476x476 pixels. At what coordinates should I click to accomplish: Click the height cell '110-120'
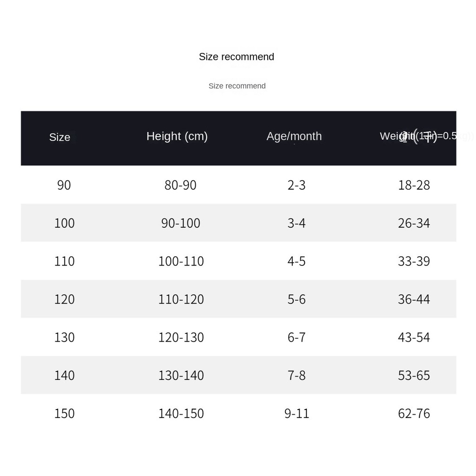tap(181, 299)
